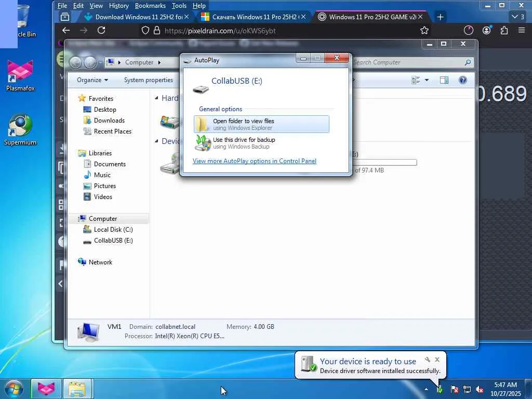The width and height of the screenshot is (532, 399).
Task: Open the Pictures library
Action: 105,186
